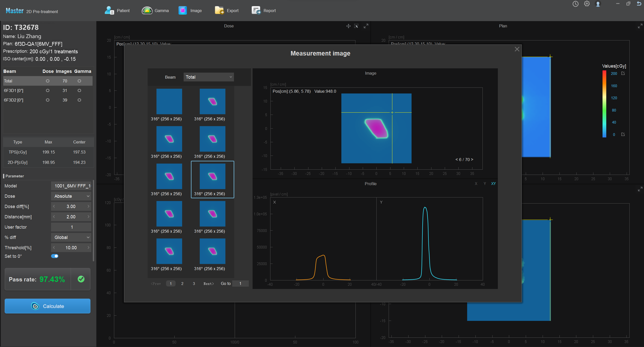
Task: Expand the Dose Absolute dropdown
Action: pos(71,196)
